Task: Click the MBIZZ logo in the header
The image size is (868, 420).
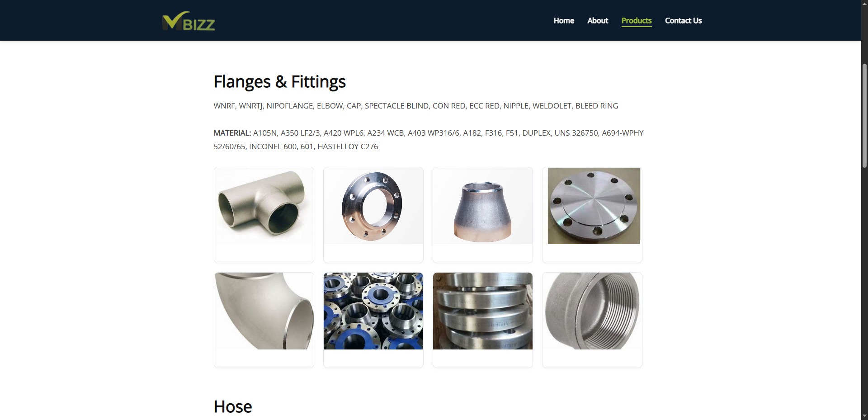Action: coord(189,21)
